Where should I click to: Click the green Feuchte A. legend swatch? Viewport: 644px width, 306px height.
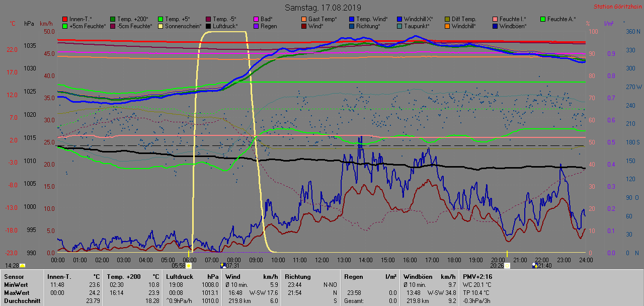(x=543, y=19)
